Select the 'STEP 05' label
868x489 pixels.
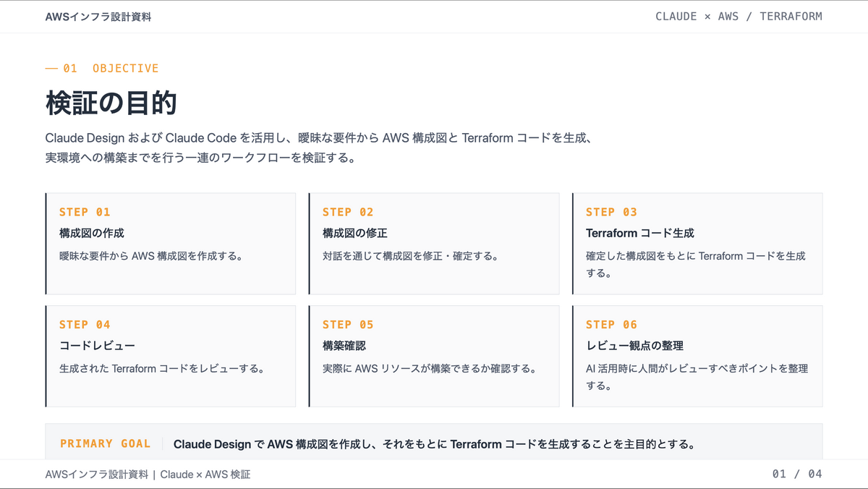click(x=348, y=325)
